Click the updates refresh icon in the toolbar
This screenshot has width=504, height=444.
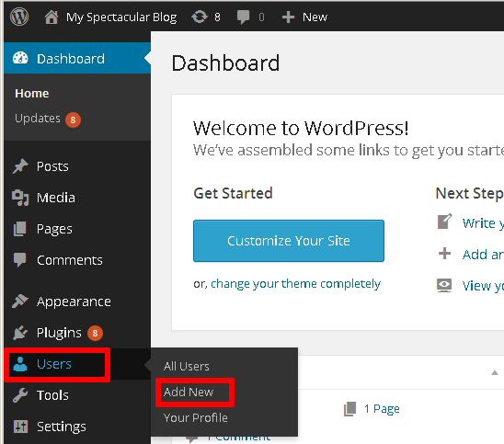tap(200, 17)
